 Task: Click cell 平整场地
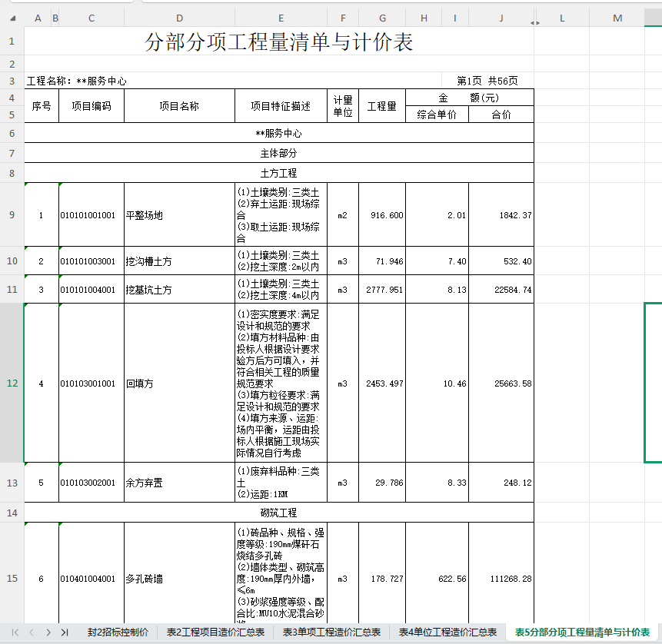tap(179, 215)
